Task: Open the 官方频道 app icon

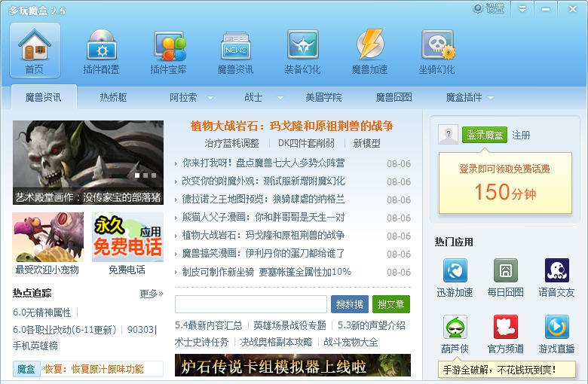Action: pyautogui.click(x=506, y=327)
